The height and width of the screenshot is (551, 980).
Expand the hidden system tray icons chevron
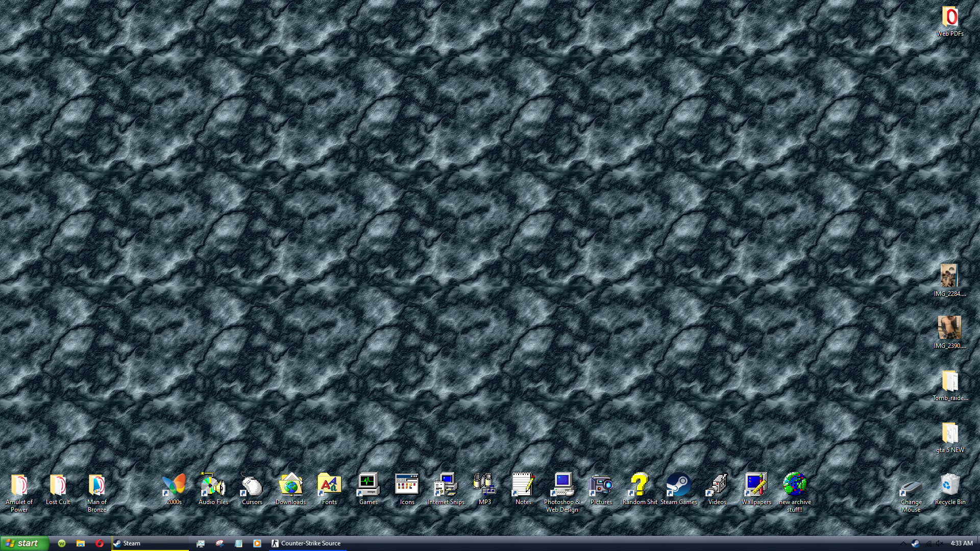pos(903,543)
